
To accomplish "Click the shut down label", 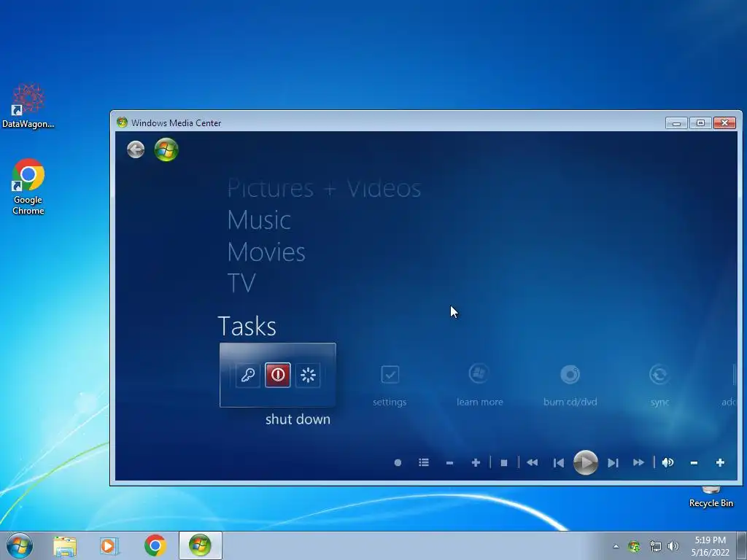I will (298, 419).
